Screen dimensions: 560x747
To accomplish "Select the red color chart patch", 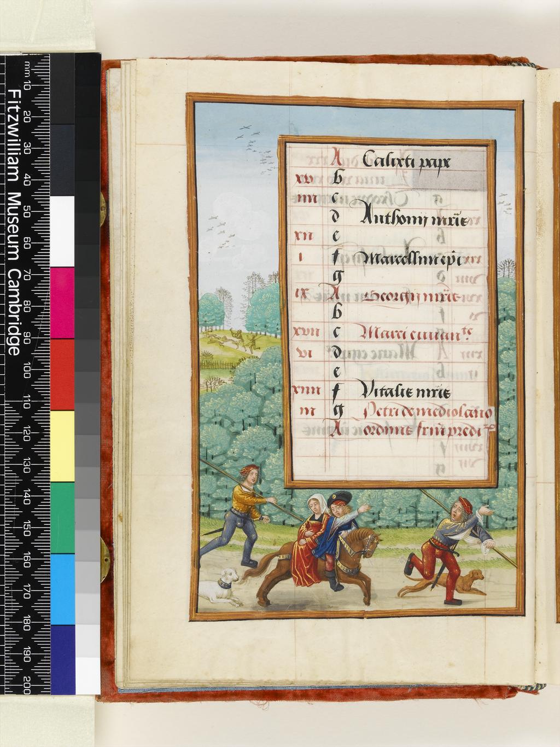I will [62, 374].
